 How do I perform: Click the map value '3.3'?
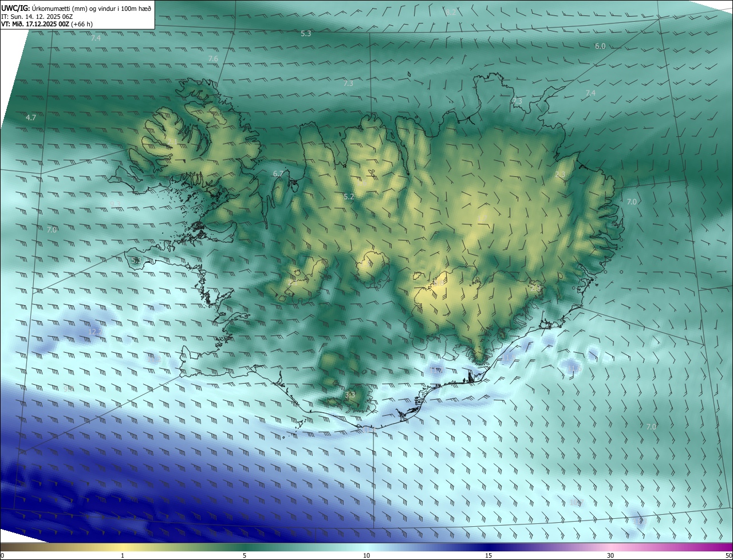pos(350,395)
